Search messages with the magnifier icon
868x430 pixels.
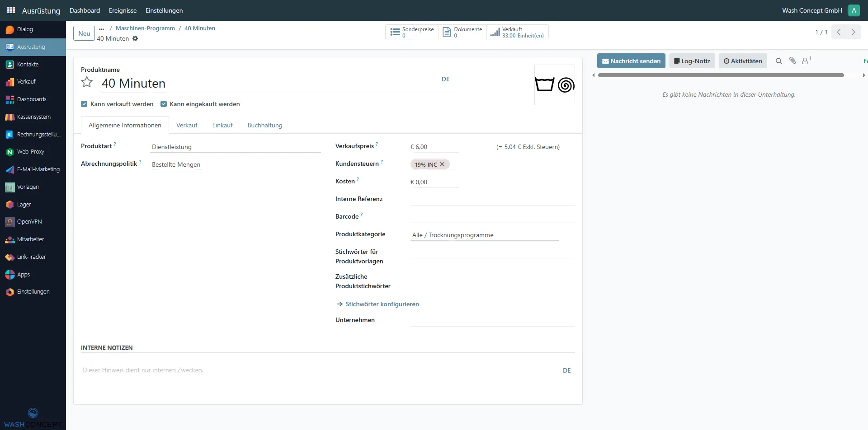(778, 61)
